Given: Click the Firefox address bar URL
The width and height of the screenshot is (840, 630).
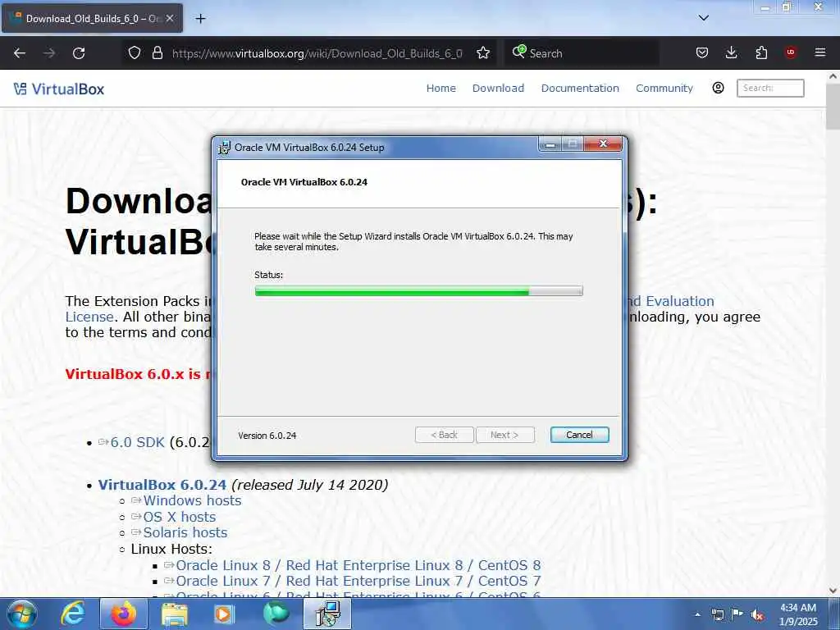Looking at the screenshot, I should click(x=317, y=53).
